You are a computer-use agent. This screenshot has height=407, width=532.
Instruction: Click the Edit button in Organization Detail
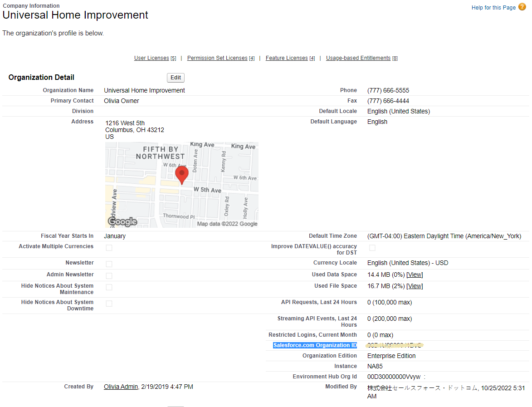pos(176,78)
